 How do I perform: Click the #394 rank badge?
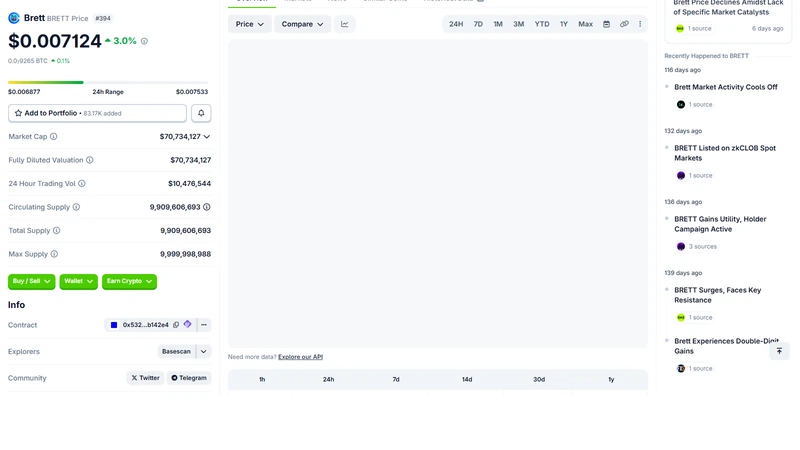coord(103,18)
